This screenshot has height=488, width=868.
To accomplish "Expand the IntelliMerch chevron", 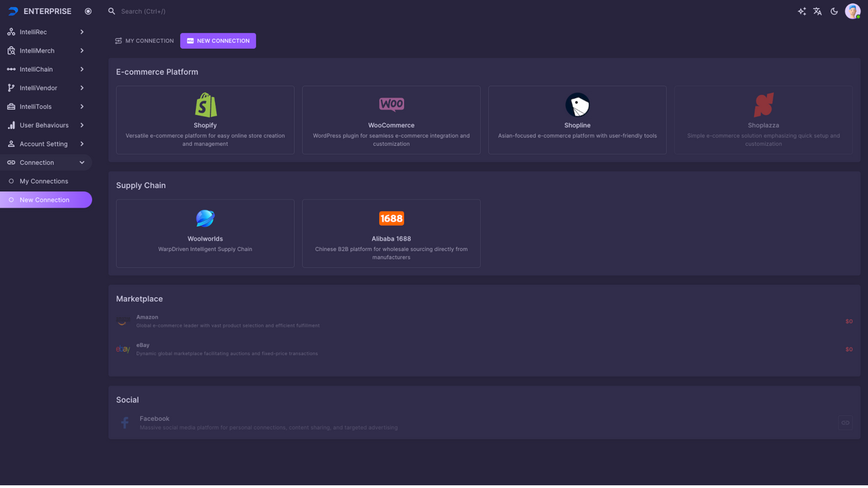I will click(82, 51).
